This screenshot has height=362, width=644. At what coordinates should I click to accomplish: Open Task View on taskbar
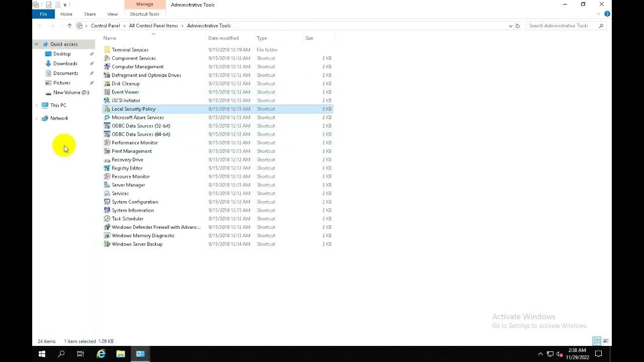80,354
